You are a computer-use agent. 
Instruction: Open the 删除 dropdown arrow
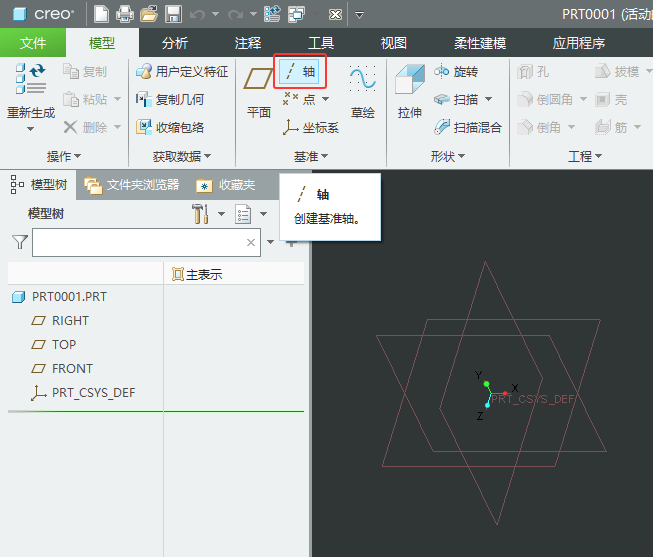[x=117, y=127]
